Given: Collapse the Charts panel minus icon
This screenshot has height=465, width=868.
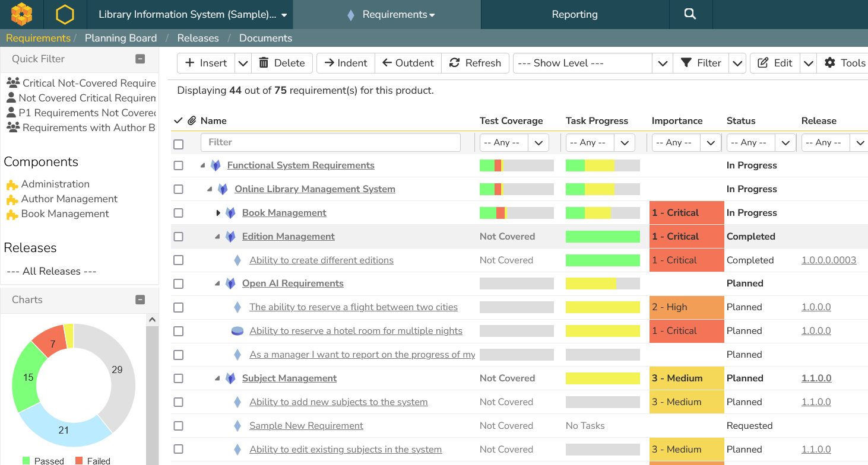Looking at the screenshot, I should (140, 300).
